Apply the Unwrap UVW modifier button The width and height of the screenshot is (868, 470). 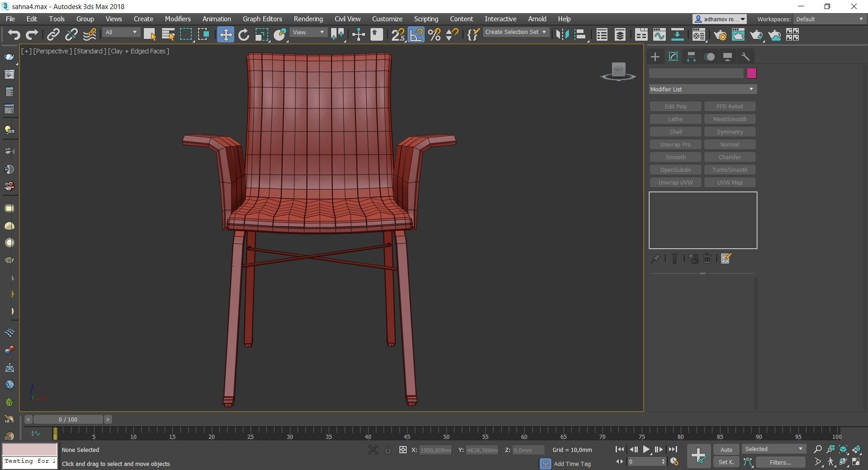675,182
